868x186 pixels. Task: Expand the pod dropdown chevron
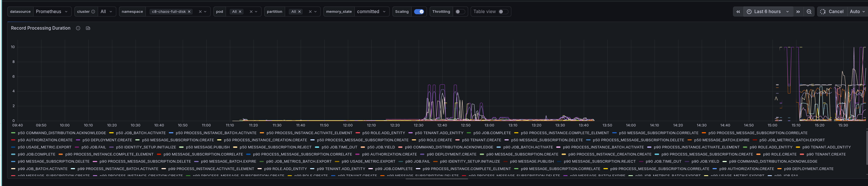tap(256, 11)
